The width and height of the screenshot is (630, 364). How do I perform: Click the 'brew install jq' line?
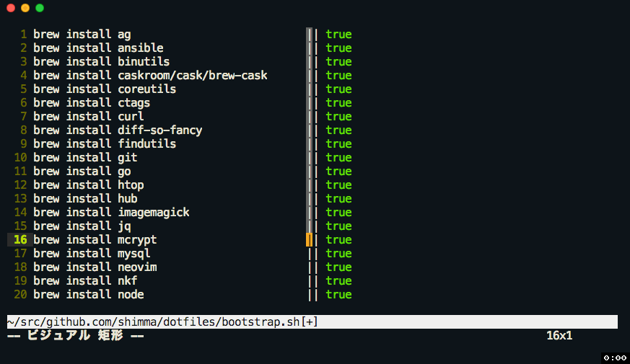pyautogui.click(x=82, y=226)
